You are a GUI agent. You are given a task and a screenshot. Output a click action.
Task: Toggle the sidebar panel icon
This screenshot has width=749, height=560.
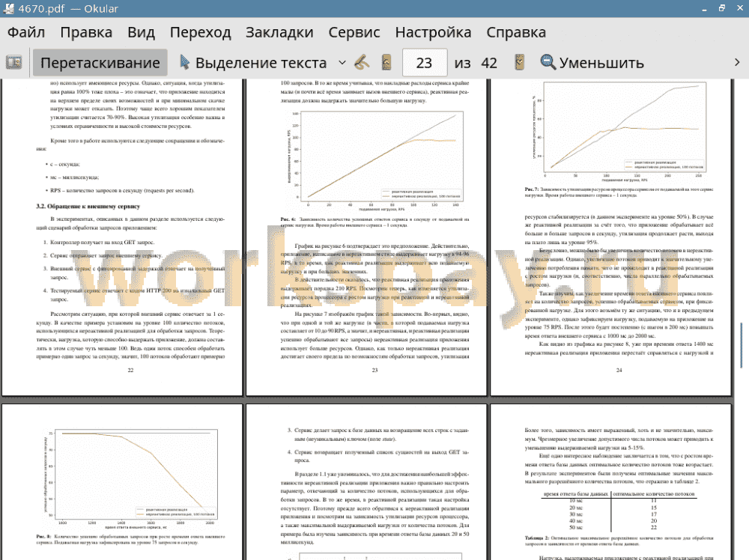point(13,63)
